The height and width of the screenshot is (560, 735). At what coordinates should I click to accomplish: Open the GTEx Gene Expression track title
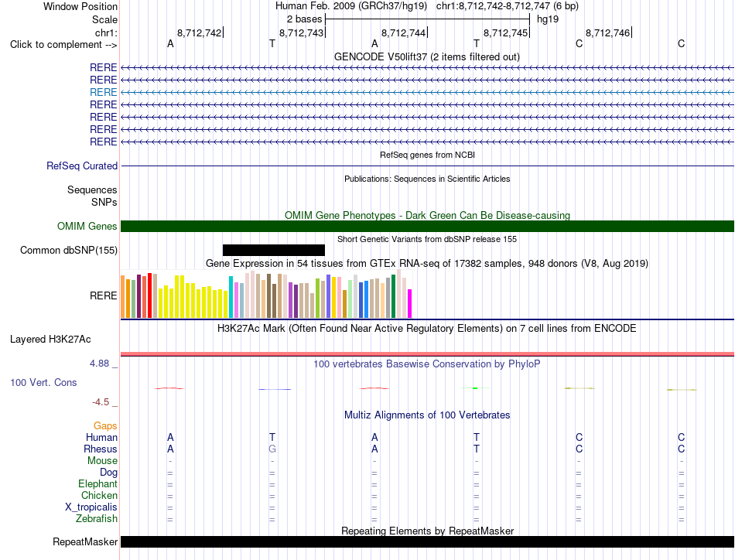coord(427,263)
